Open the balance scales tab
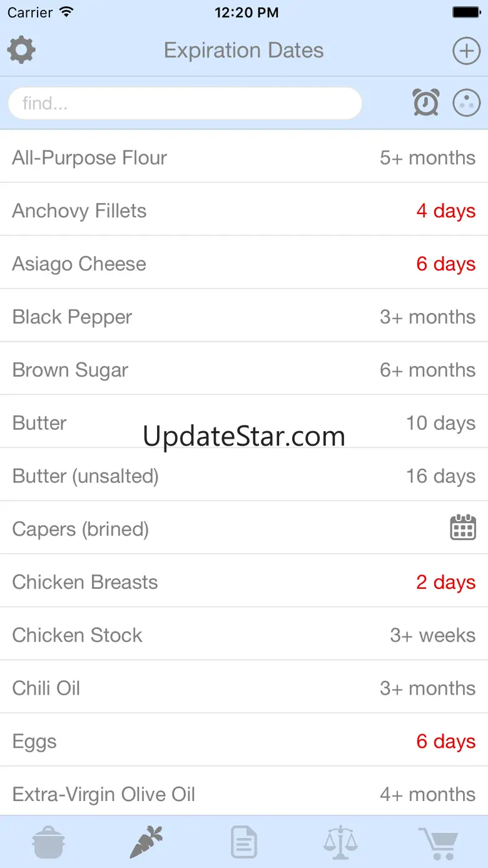The height and width of the screenshot is (868, 488). 341,842
